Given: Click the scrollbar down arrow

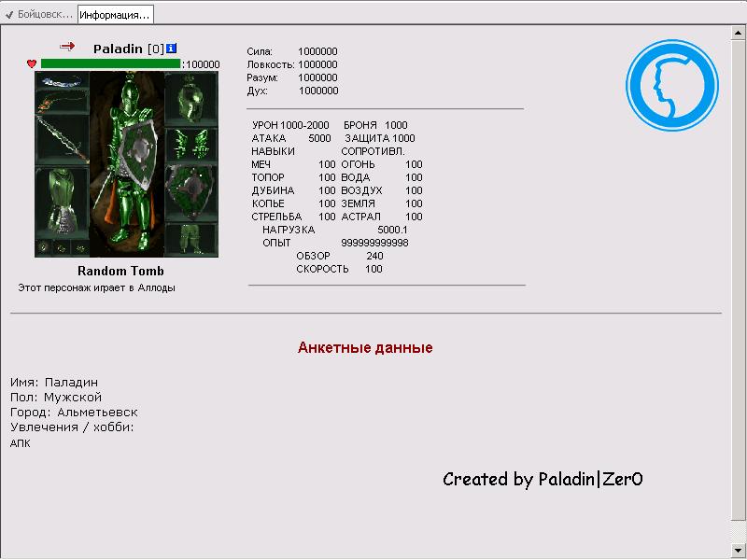Looking at the screenshot, I should tap(738, 551).
